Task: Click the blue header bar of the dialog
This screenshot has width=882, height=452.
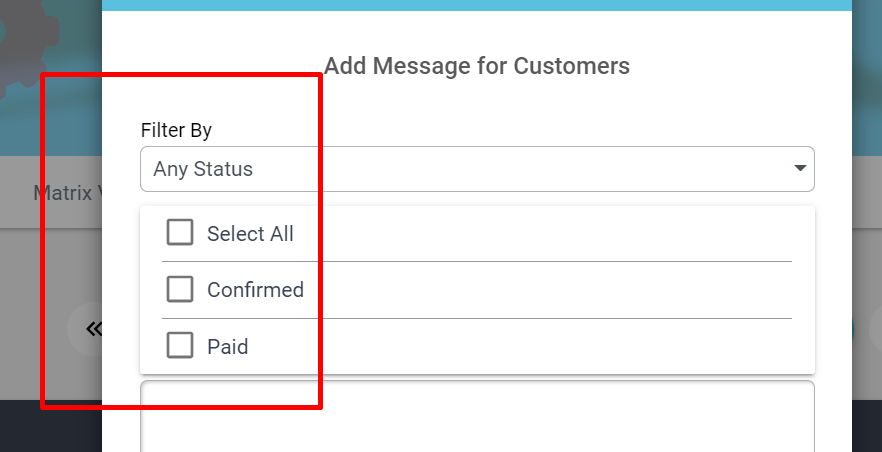Action: pos(477,5)
